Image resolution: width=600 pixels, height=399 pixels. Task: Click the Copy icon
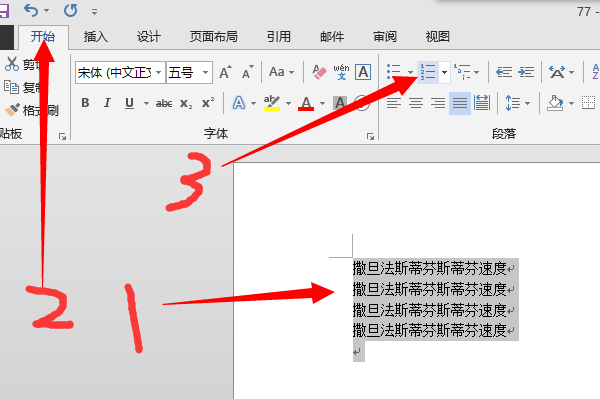(11, 87)
